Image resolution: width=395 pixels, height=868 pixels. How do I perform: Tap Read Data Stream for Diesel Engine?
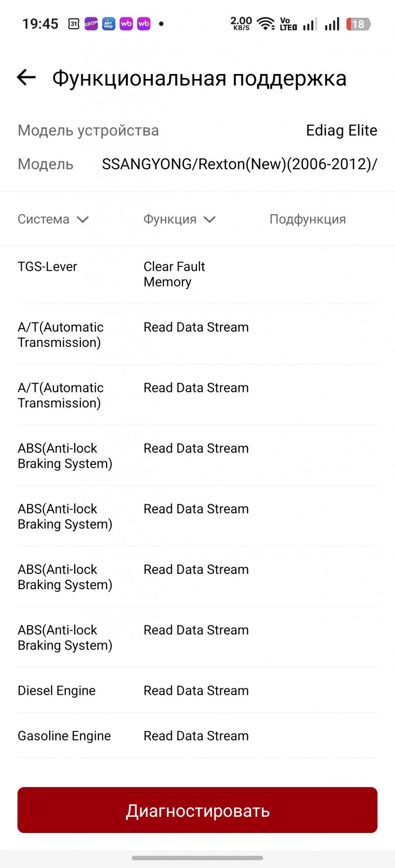coord(196,690)
